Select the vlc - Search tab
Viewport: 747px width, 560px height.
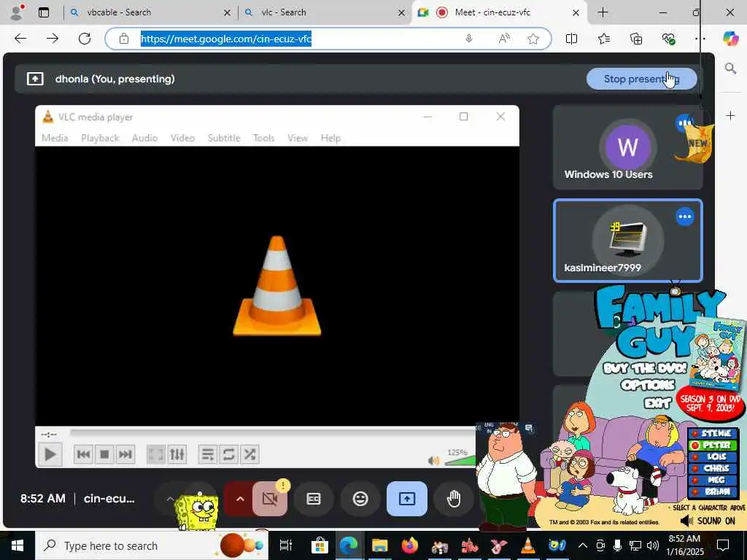[x=324, y=12]
